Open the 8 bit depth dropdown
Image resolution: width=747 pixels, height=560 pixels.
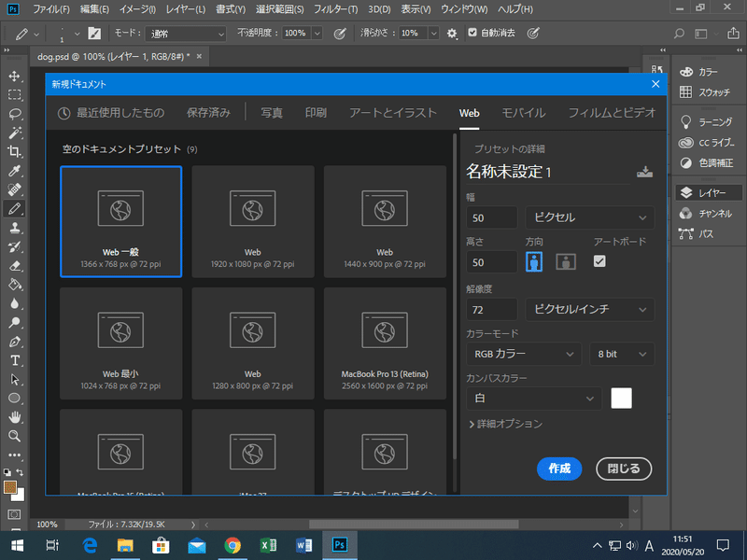tap(622, 354)
